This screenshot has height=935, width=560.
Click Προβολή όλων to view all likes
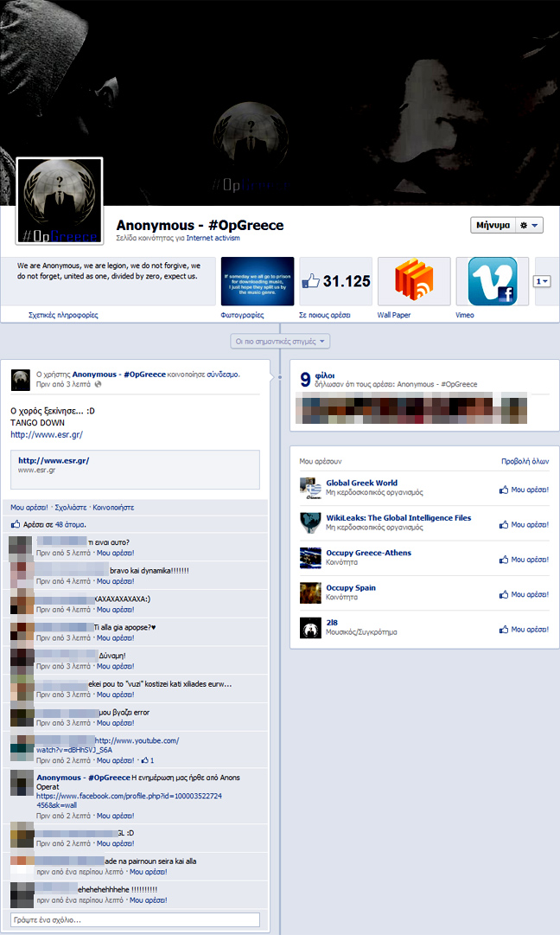pyautogui.click(x=525, y=461)
